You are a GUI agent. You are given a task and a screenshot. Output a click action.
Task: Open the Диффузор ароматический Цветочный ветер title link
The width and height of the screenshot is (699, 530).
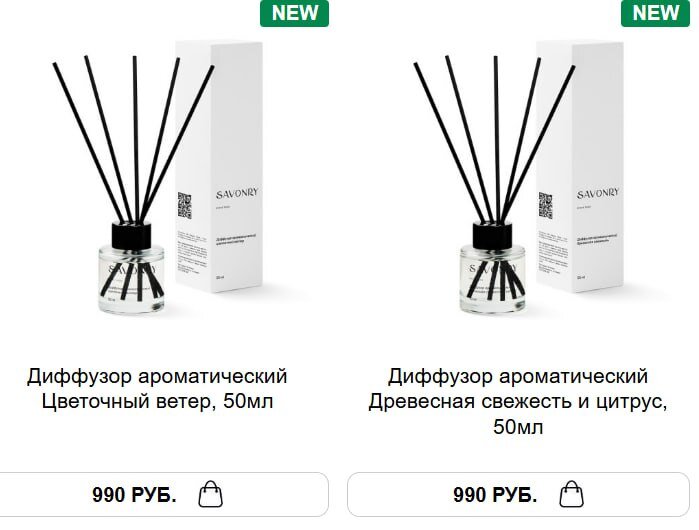pos(157,389)
